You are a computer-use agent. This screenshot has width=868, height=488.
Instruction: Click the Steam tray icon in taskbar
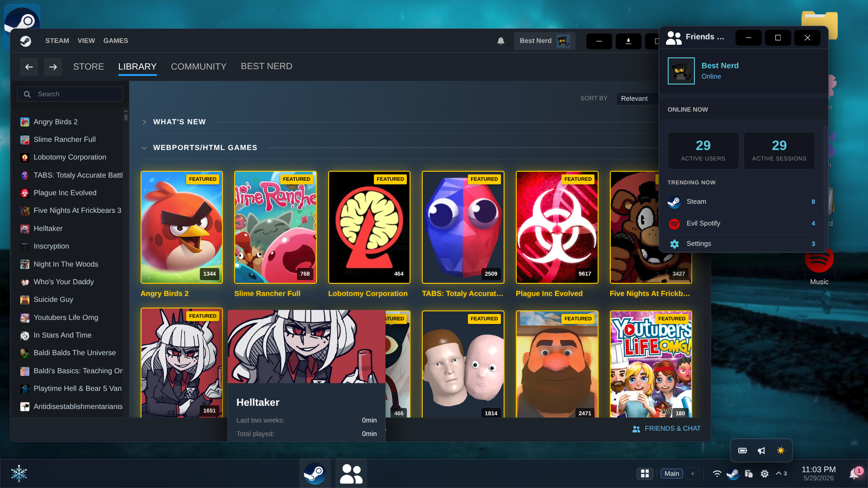click(733, 474)
